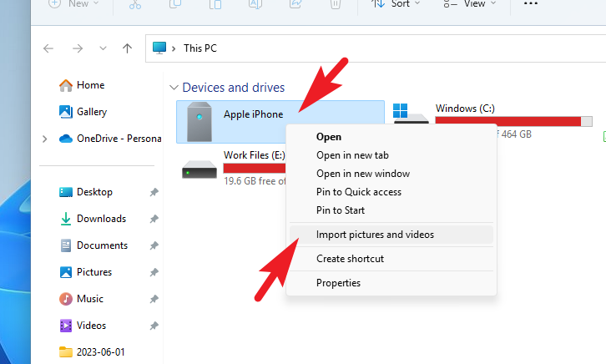Image resolution: width=606 pixels, height=364 pixels.
Task: Select OneDrive - Personal in sidebar
Action: pyautogui.click(x=110, y=139)
